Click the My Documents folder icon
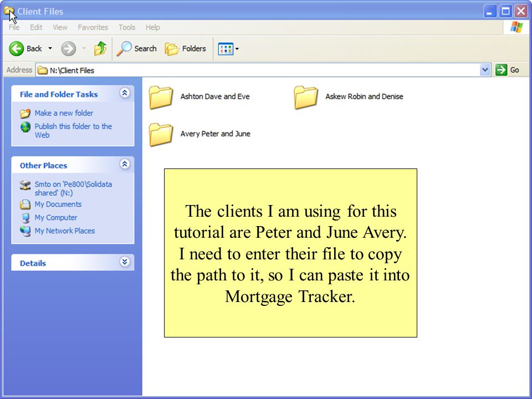 (x=25, y=204)
